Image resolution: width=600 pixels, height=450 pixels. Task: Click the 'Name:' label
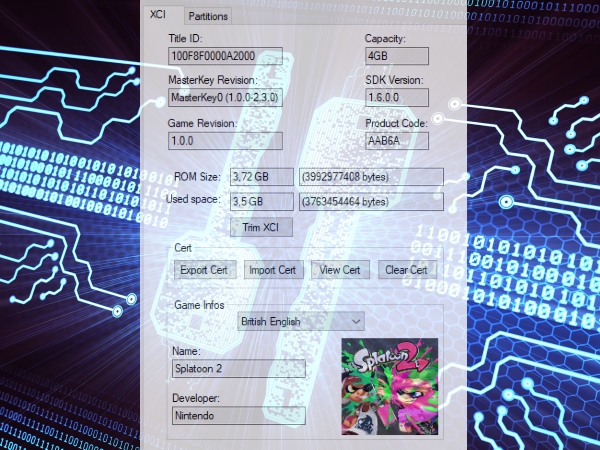tap(186, 351)
